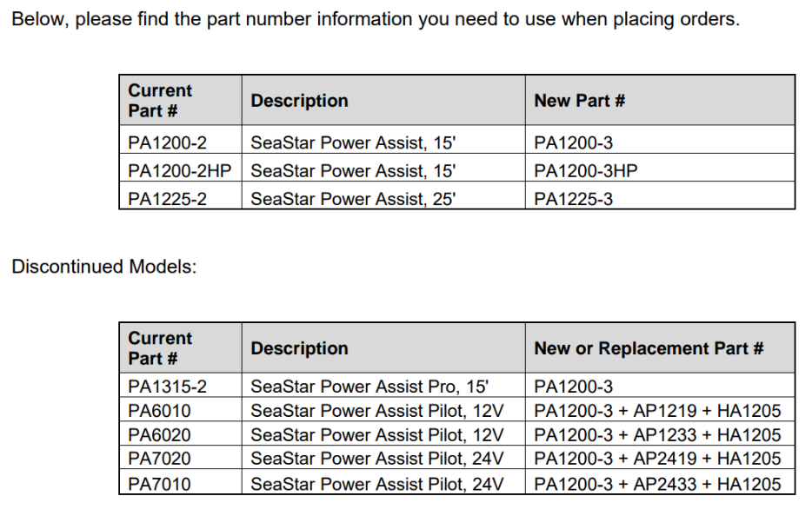Select the PA7010 part number cell
Viewport: 812px width, 529px height.
tap(159, 483)
